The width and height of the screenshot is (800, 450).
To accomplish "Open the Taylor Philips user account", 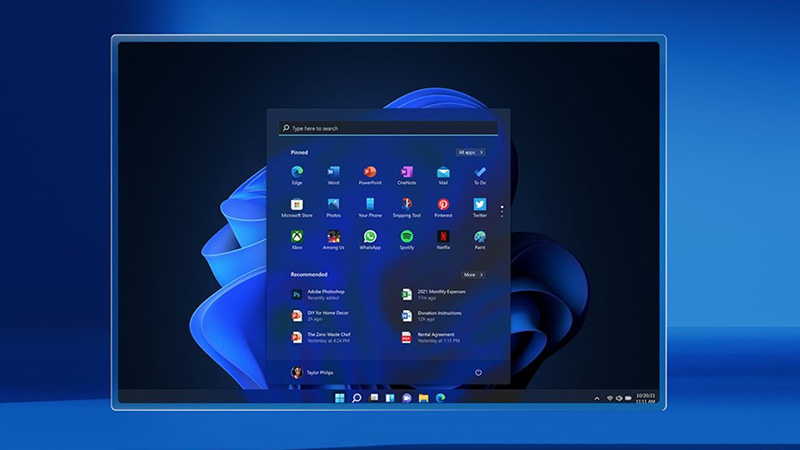I will tap(312, 372).
